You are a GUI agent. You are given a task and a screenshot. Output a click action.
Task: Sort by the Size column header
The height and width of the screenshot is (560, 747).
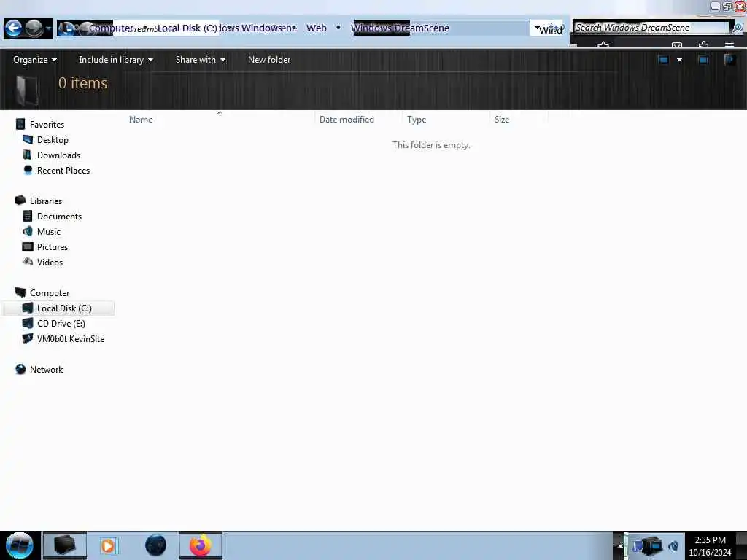[502, 120]
